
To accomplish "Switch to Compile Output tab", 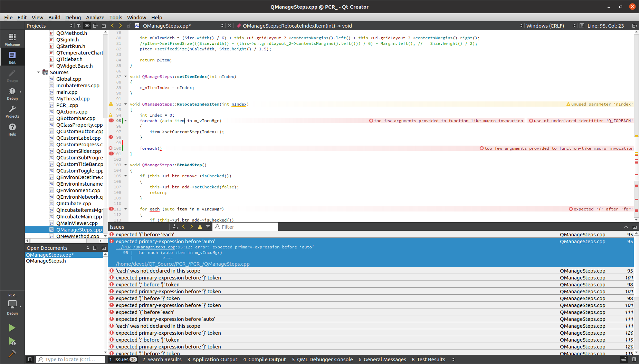I will click(x=264, y=360).
